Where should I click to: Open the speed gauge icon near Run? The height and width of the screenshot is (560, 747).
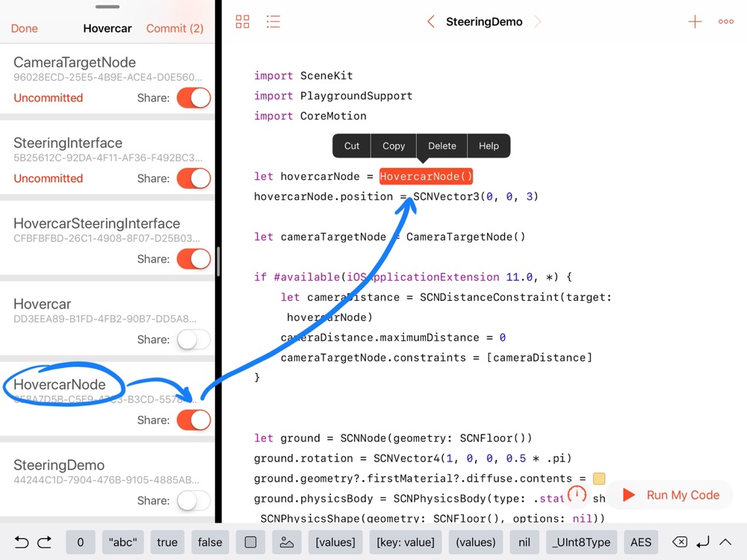click(x=577, y=494)
